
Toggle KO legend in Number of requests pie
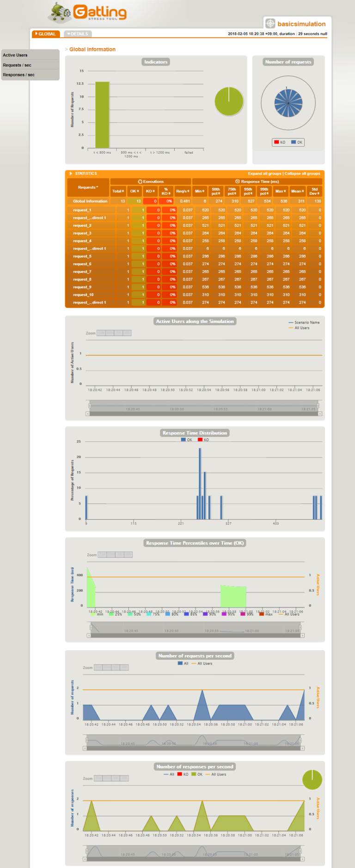pos(280,143)
